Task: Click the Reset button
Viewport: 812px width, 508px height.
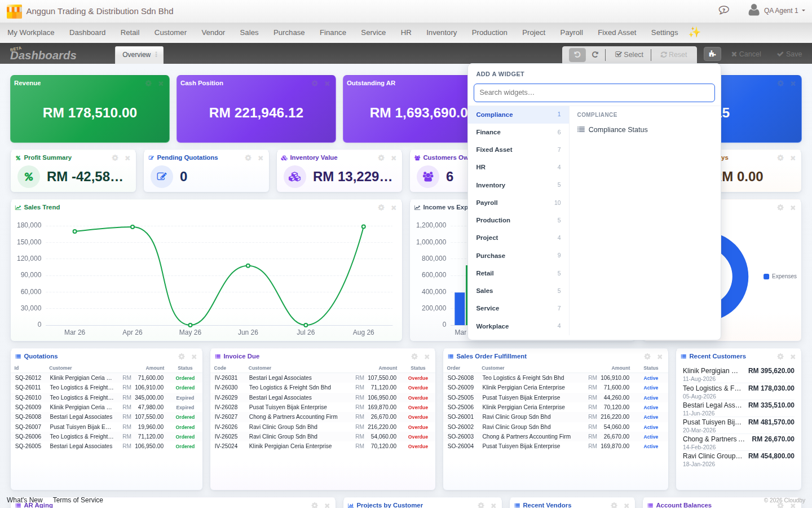Action: tap(674, 55)
